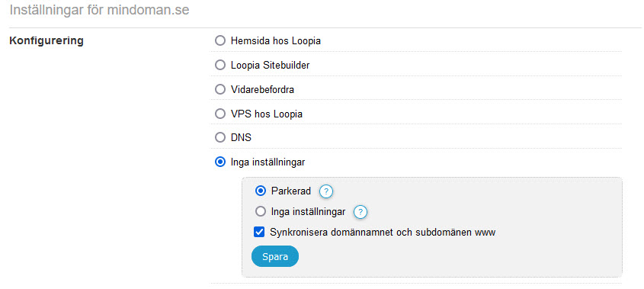This screenshot has width=644, height=289.
Task: Pick the VPS hos Loopia radio button
Action: 220,114
